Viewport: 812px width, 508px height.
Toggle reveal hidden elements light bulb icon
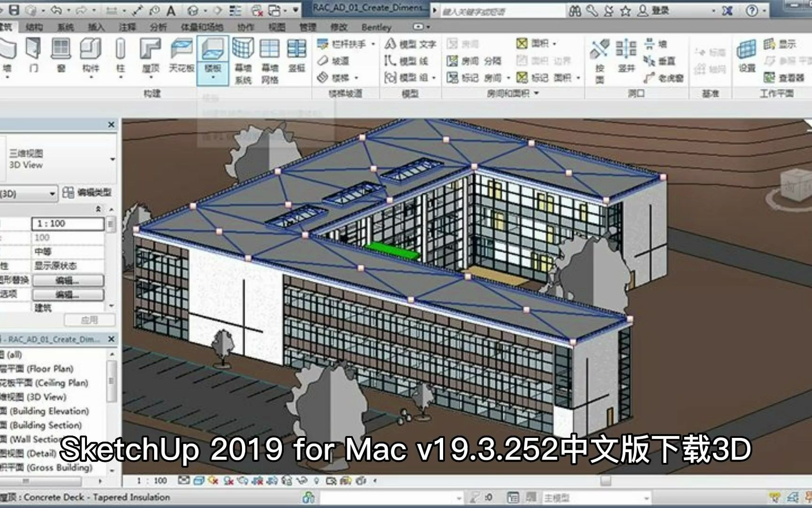tap(316, 481)
